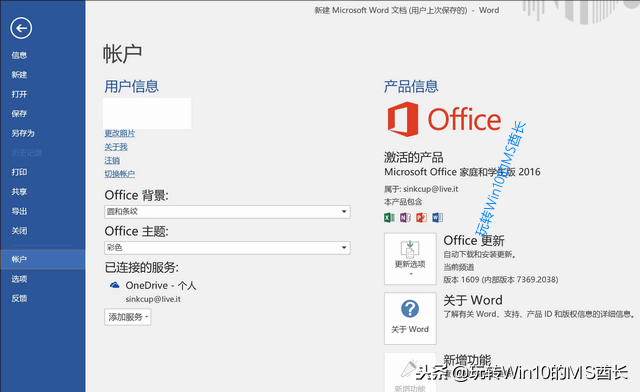This screenshot has width=640, height=392.
Task: Choose 关闭 in the sidebar
Action: (19, 231)
